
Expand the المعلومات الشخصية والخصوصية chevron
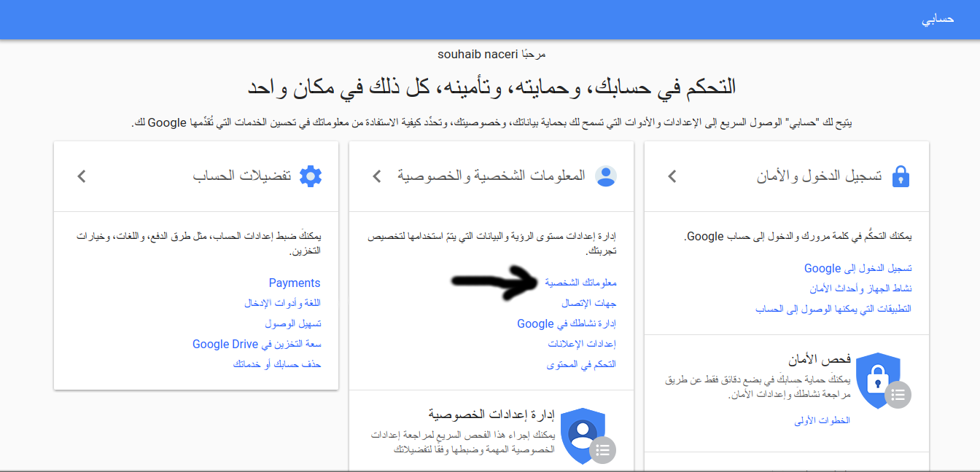[x=377, y=176]
